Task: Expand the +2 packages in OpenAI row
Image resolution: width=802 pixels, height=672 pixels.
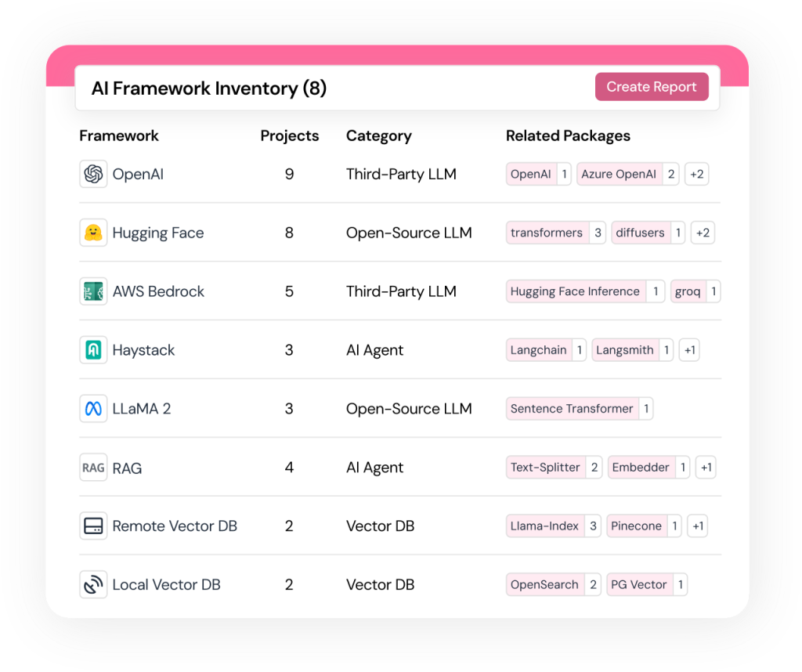Action: tap(696, 174)
